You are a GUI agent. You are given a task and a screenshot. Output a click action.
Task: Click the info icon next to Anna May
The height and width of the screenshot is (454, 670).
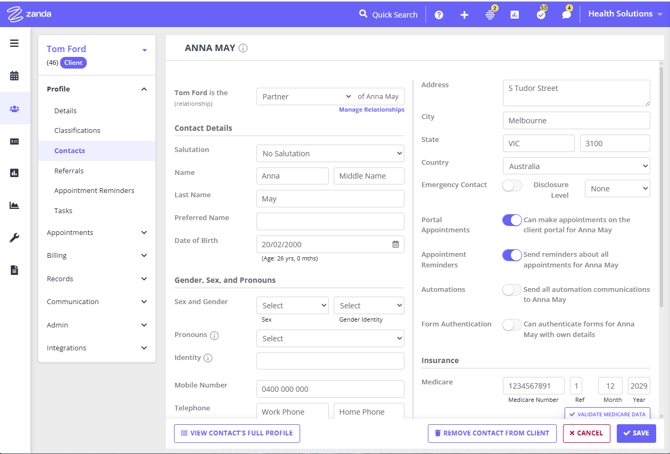click(243, 48)
